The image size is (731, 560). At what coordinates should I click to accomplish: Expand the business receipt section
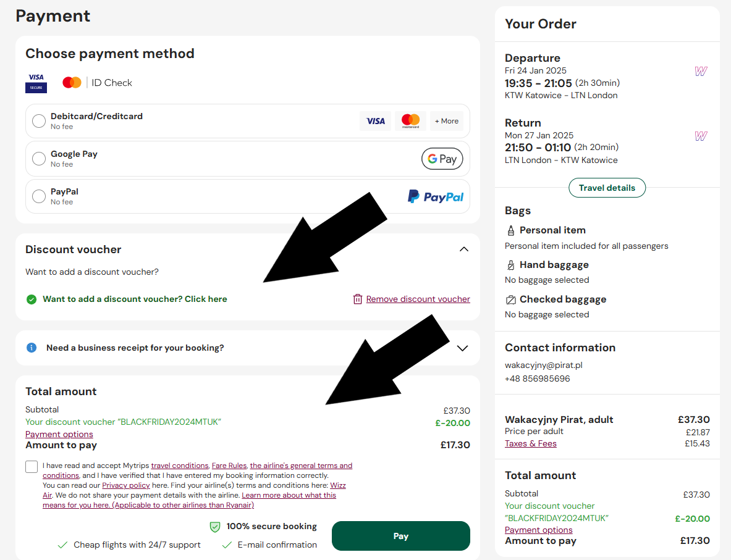(x=462, y=348)
